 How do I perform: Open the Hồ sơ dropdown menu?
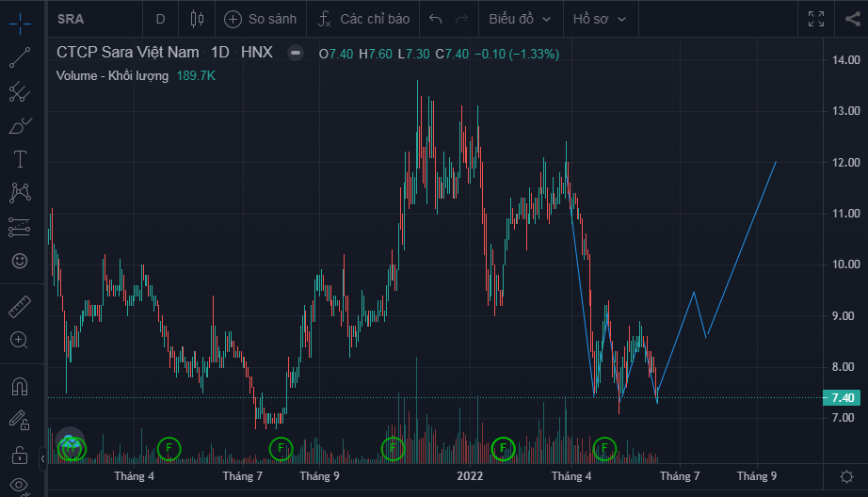(599, 19)
